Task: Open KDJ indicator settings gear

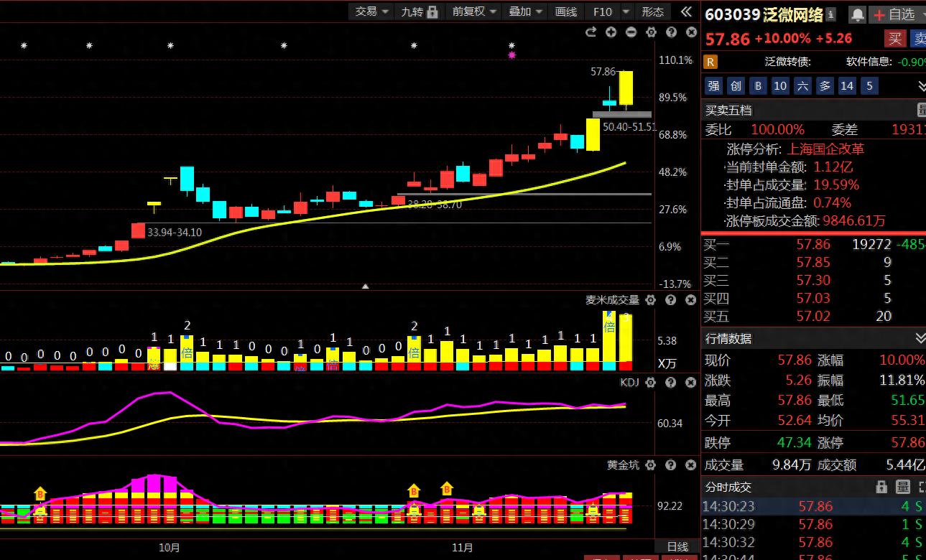Action: [x=651, y=383]
